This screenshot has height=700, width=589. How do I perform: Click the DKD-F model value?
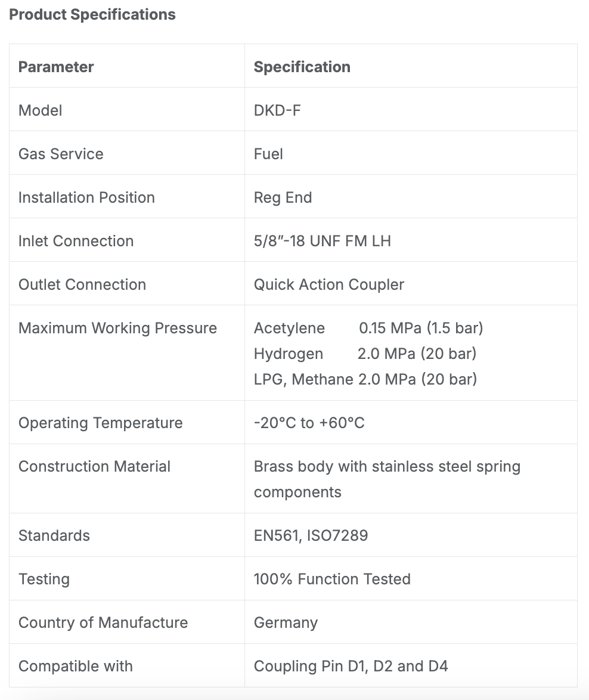tap(277, 110)
